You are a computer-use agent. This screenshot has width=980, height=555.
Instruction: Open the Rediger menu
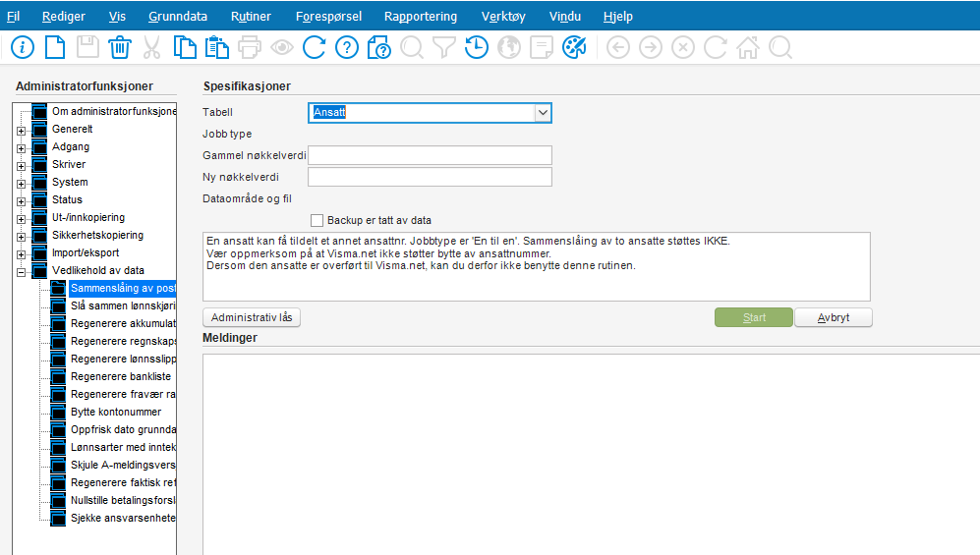click(x=63, y=17)
